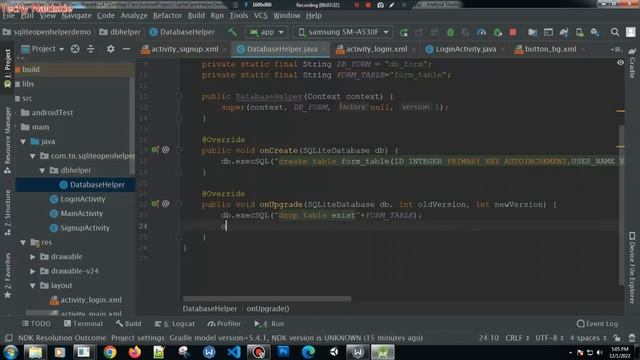The height and width of the screenshot is (360, 640).
Task: Collapse the com.tn.sqliteopenhelper package
Action: [33, 156]
